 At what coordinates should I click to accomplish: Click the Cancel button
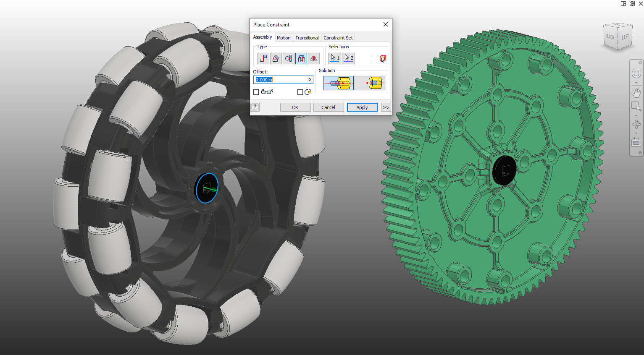coord(329,107)
